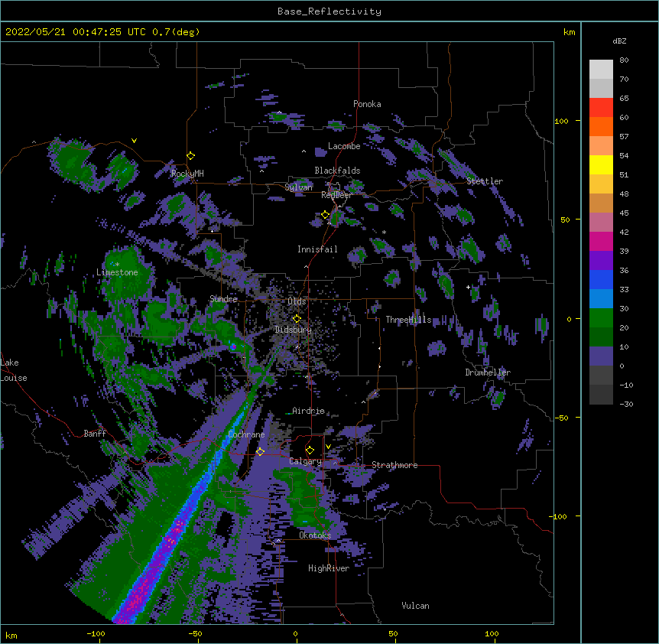The width and height of the screenshot is (659, 644).
Task: Click the RockyMH label
Action: click(187, 174)
